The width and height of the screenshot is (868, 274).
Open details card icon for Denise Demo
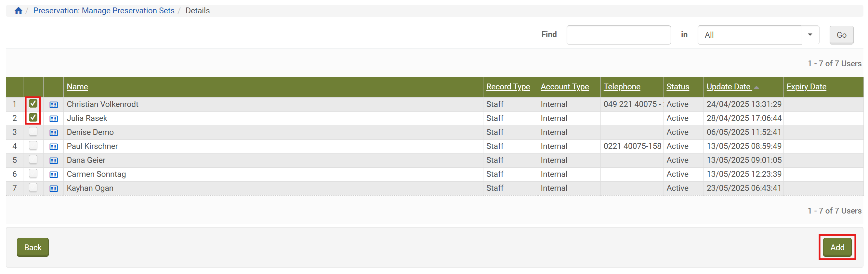54,133
